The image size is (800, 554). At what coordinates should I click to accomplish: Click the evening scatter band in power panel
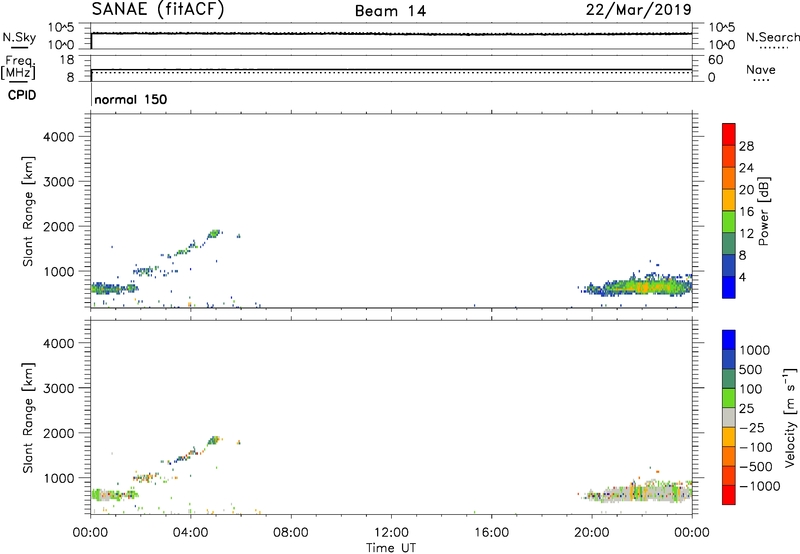[640, 287]
